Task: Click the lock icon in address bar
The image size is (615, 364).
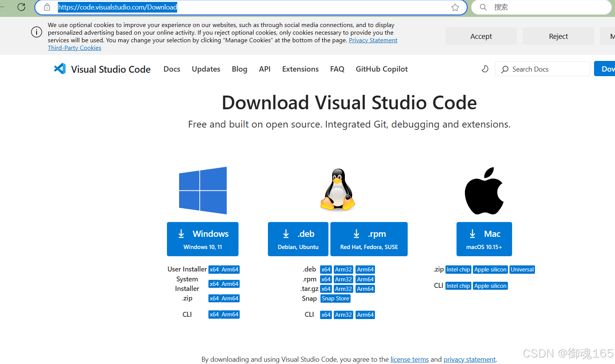Action: [x=47, y=7]
